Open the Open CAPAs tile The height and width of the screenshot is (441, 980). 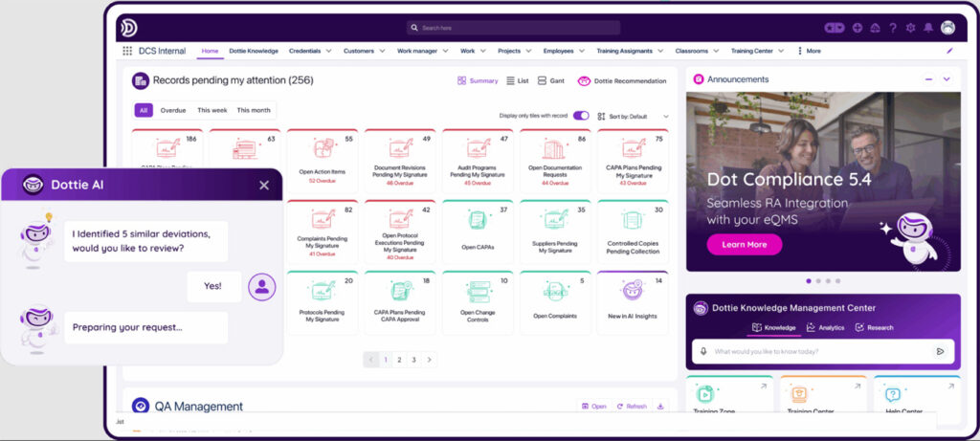[478, 232]
